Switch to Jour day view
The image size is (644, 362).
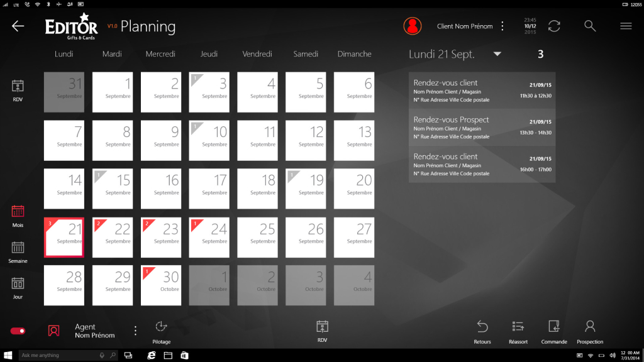pos(18,287)
